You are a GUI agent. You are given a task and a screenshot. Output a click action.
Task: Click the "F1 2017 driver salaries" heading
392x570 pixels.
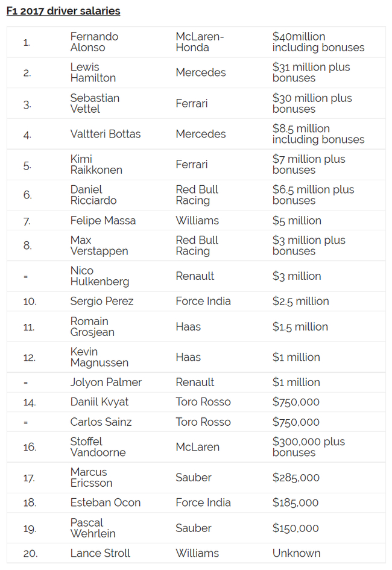pyautogui.click(x=63, y=11)
